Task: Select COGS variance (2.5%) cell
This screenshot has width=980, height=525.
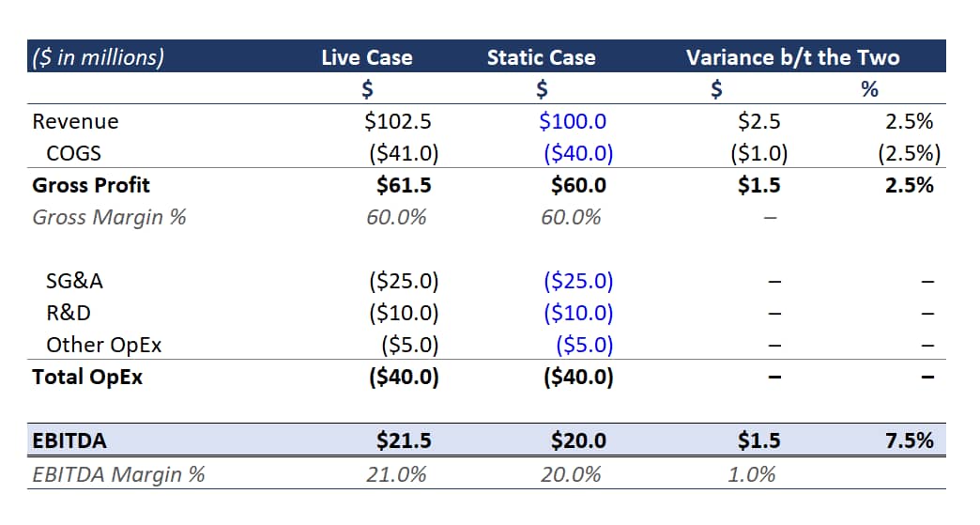Action: (909, 153)
